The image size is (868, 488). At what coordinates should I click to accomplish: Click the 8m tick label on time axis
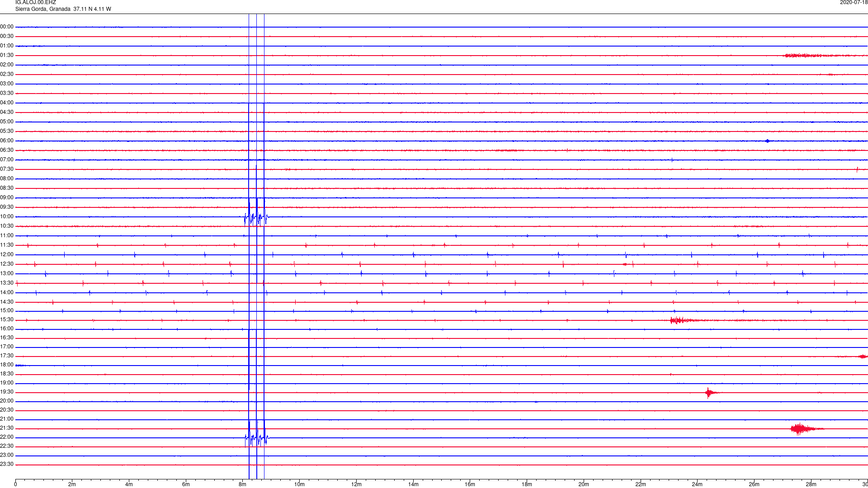click(x=243, y=485)
